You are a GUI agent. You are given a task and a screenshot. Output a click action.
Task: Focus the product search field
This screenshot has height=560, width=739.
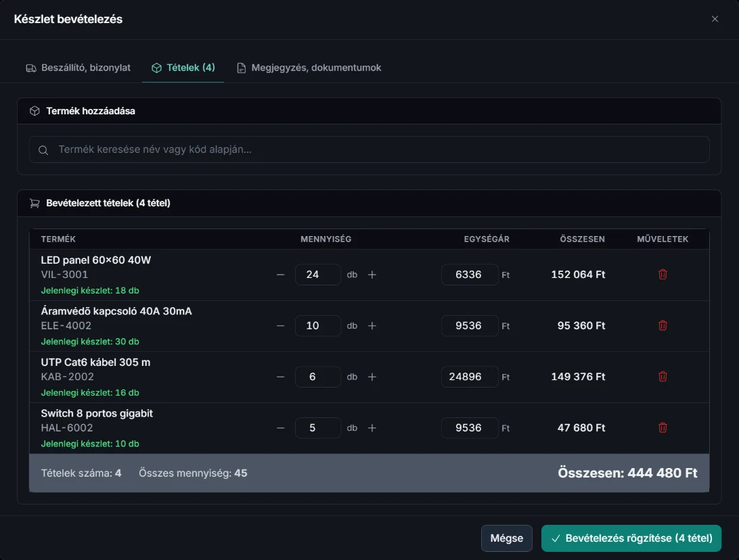click(369, 149)
